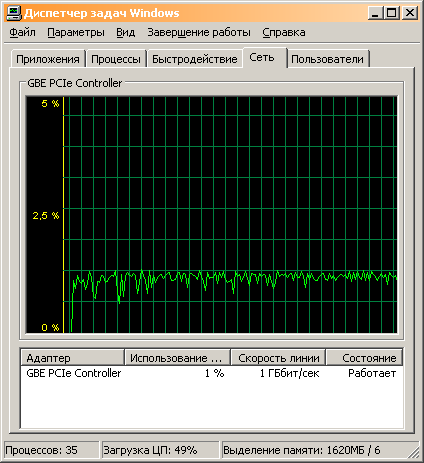Maximize the Task Manager window

(x=392, y=13)
